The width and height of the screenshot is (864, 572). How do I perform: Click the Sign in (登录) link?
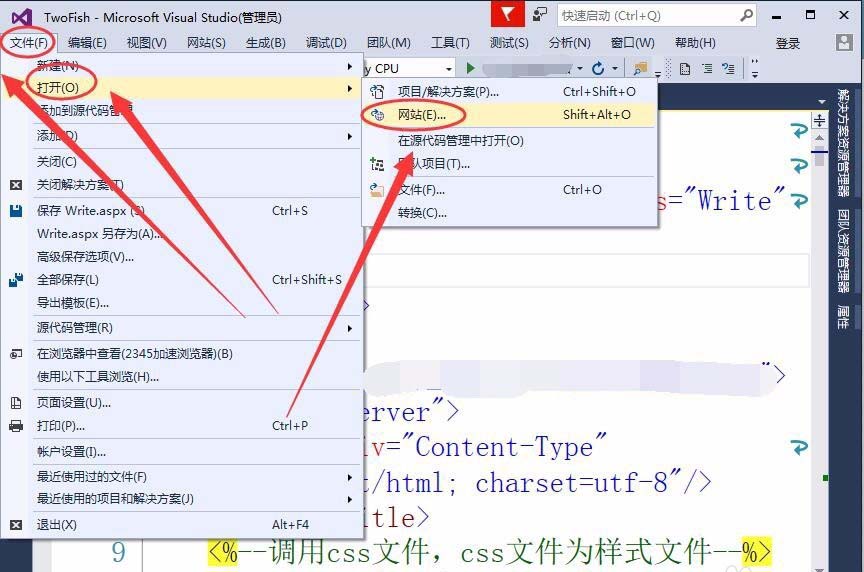tap(787, 43)
